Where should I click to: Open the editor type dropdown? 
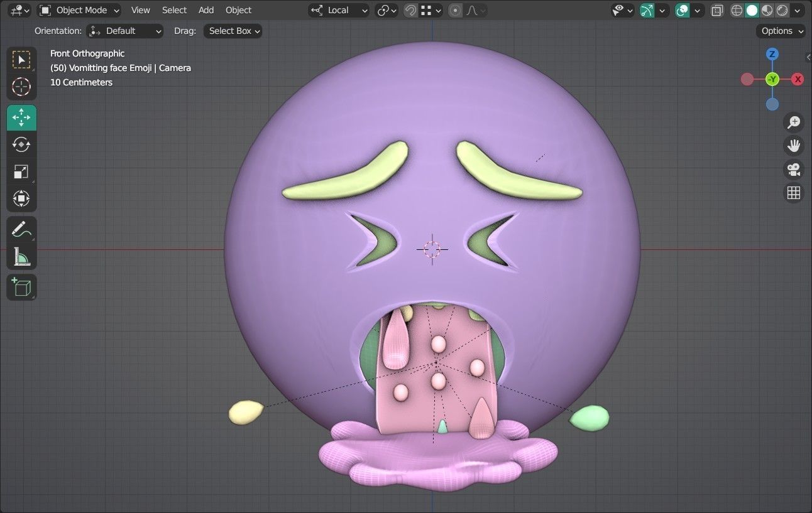pyautogui.click(x=20, y=10)
